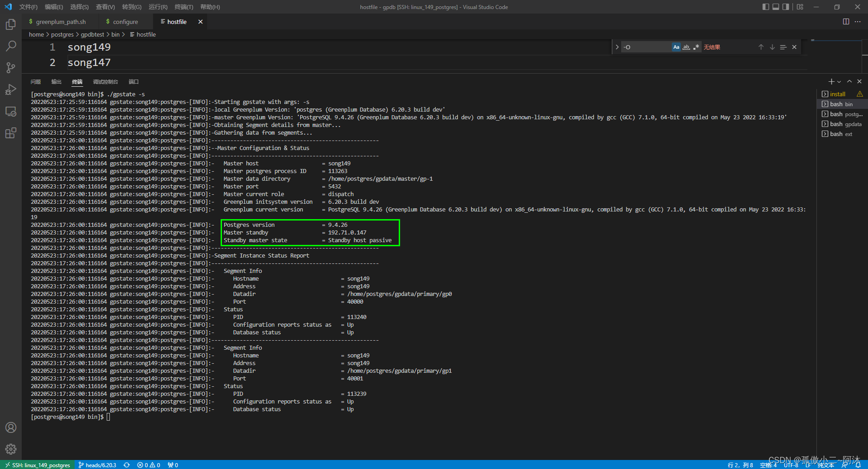The width and height of the screenshot is (868, 469).
Task: Click warning icon on install terminal
Action: [859, 94]
